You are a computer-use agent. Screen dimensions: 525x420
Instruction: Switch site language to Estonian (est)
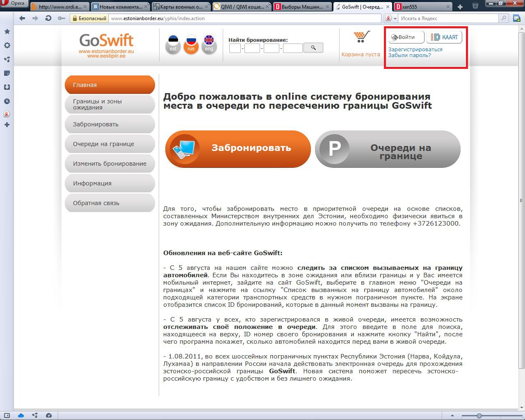[x=173, y=44]
